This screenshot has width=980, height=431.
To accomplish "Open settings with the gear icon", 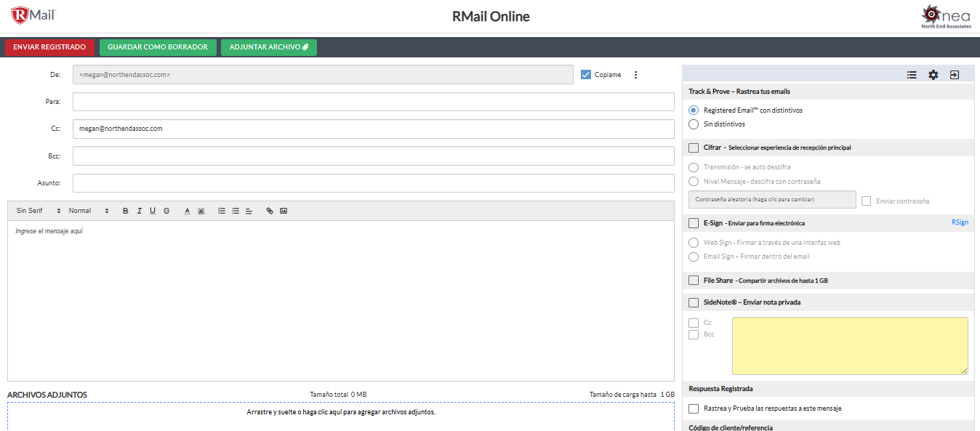I will pos(933,75).
